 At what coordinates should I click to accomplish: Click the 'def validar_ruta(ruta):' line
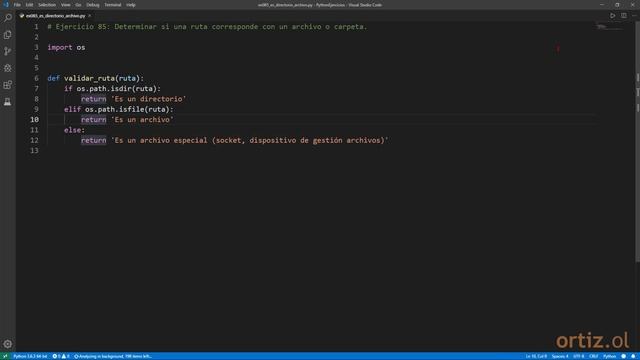[x=96, y=78]
